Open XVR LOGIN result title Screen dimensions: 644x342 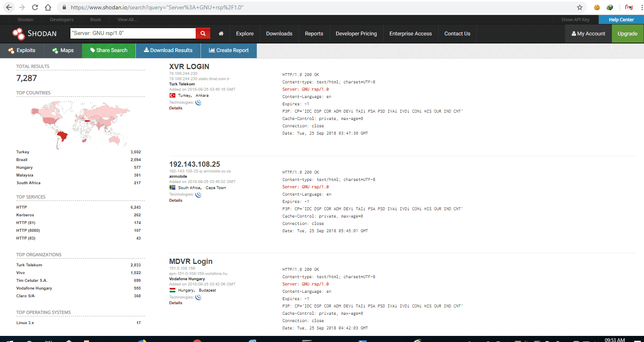(189, 67)
